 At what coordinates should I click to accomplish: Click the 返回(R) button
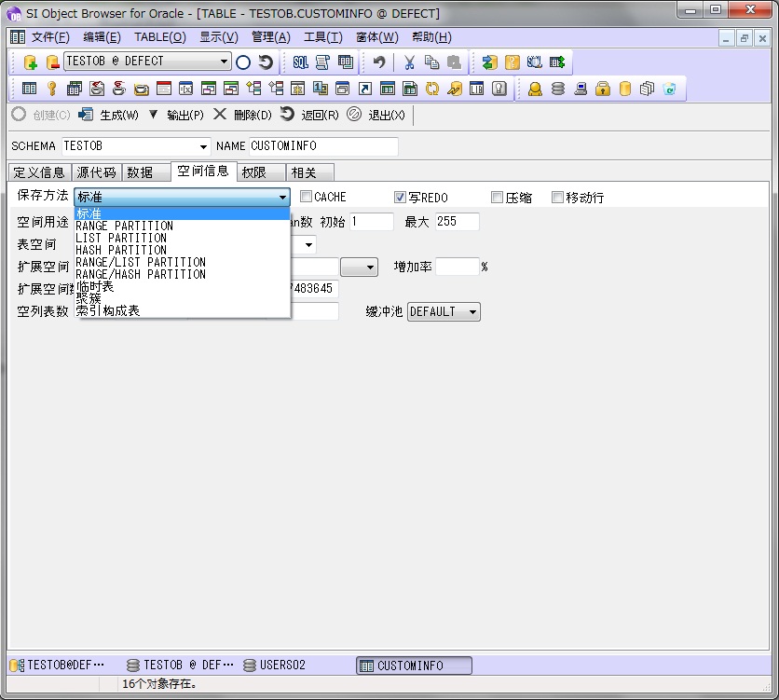(309, 116)
